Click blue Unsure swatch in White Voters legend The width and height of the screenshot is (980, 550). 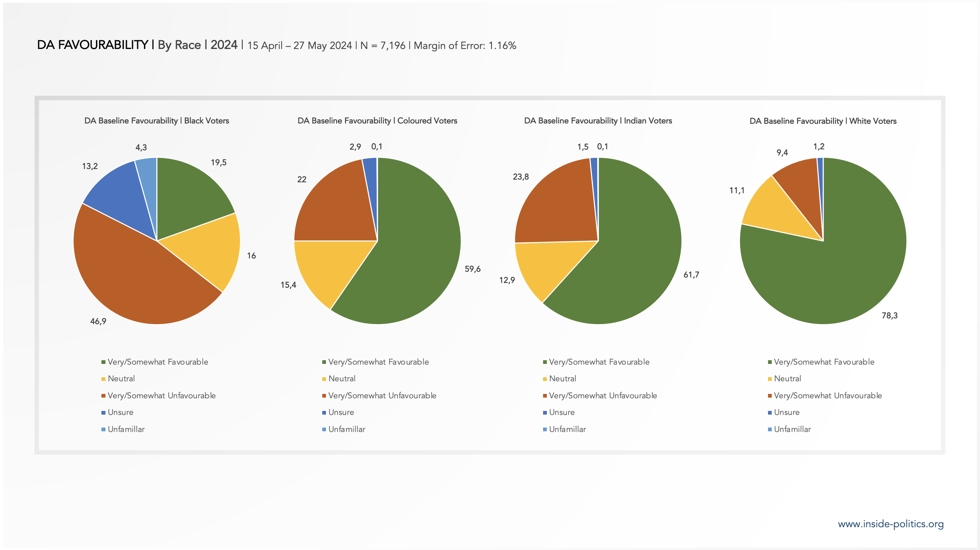pos(770,413)
